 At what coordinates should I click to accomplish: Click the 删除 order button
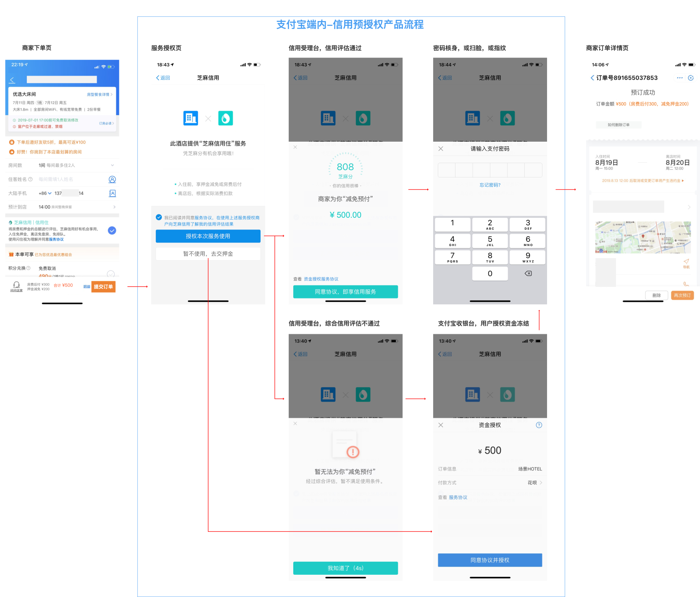(656, 296)
